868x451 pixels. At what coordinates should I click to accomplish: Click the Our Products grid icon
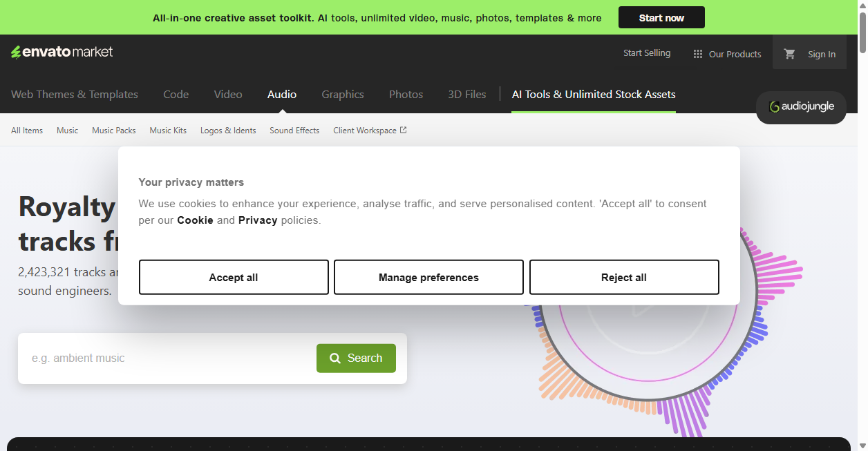(x=698, y=54)
